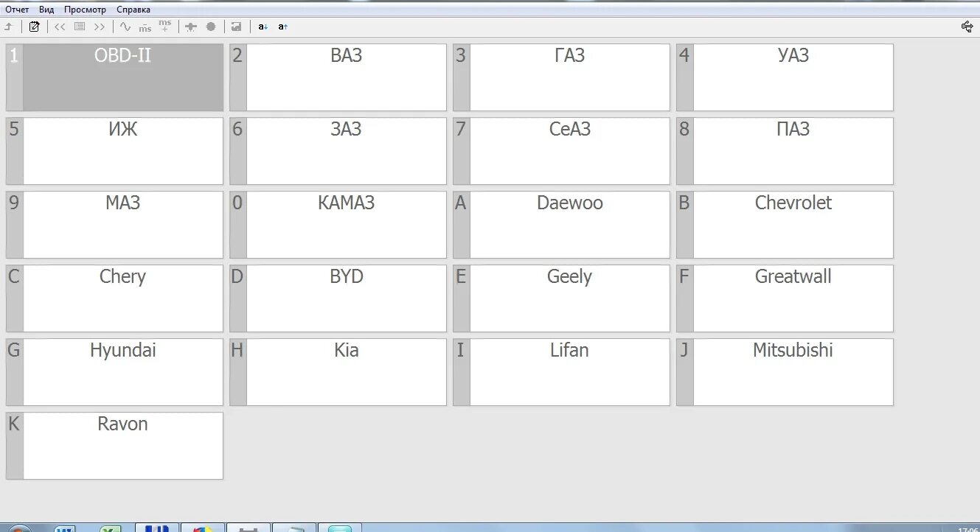Select the Kia brand tile
This screenshot has height=532, width=980.
pyautogui.click(x=338, y=372)
